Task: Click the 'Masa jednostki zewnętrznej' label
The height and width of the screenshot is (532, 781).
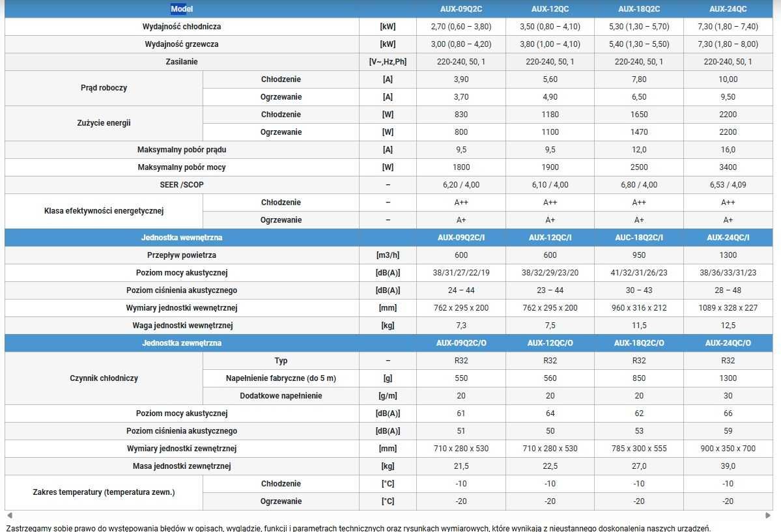Action: [x=182, y=466]
